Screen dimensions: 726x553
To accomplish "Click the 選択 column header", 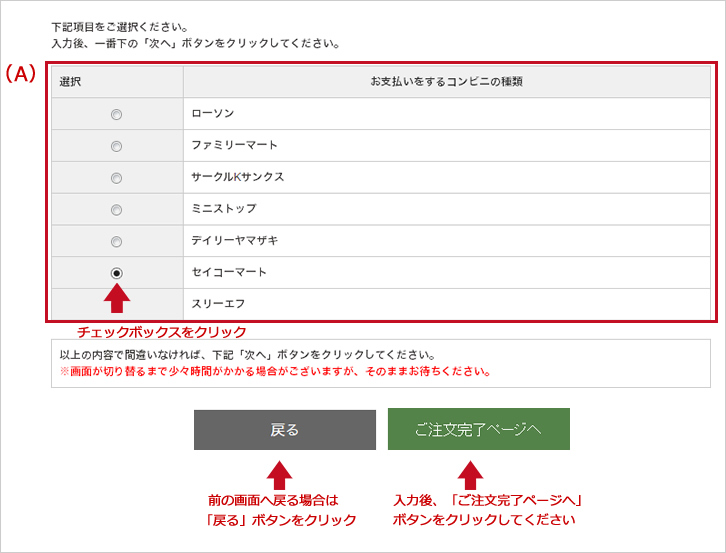I will click(x=70, y=82).
